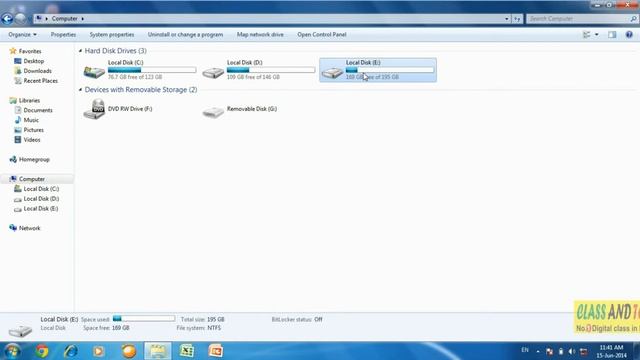The image size is (640, 360).
Task: Open Downloads in Favorites
Action: pyautogui.click(x=37, y=71)
